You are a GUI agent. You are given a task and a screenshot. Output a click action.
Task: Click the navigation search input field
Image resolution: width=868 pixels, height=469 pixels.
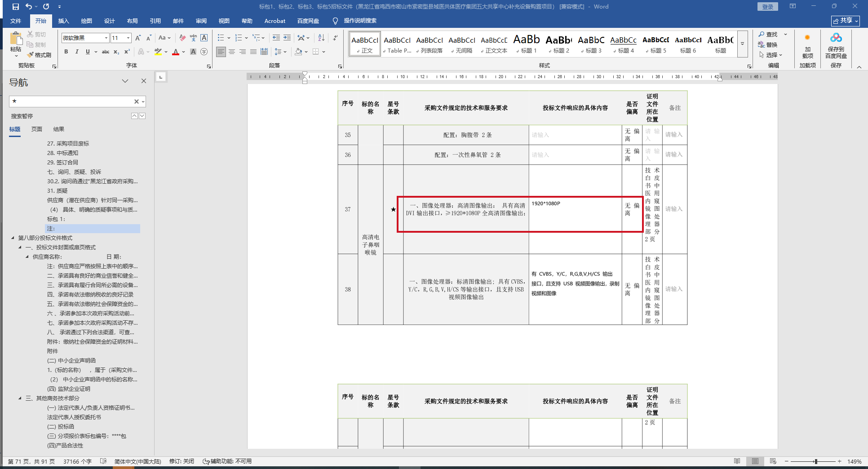tap(72, 102)
